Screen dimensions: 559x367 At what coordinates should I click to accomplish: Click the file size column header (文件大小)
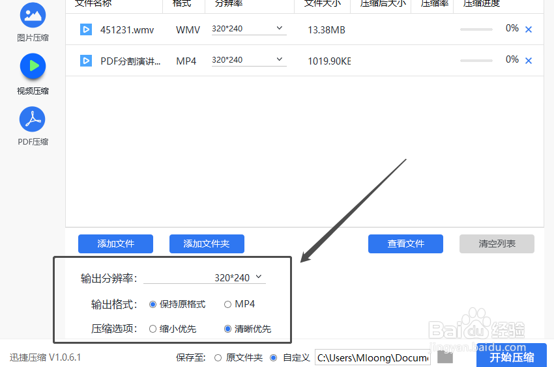pos(323,4)
